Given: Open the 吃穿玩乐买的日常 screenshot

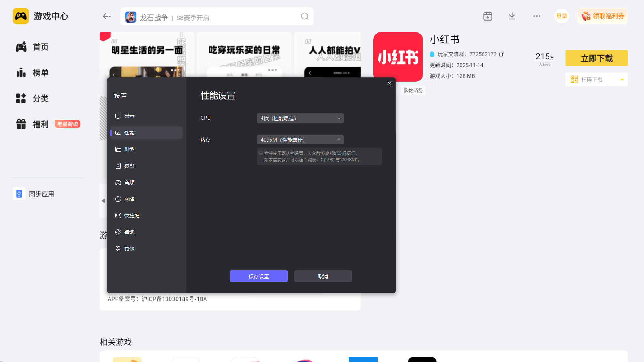Looking at the screenshot, I should [x=244, y=54].
